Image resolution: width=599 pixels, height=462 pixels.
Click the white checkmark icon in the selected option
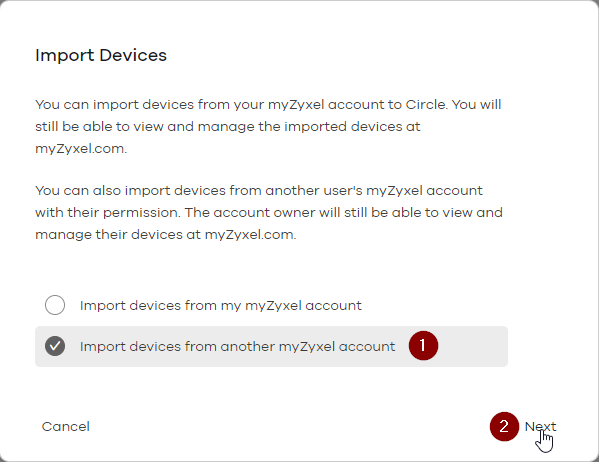55,346
